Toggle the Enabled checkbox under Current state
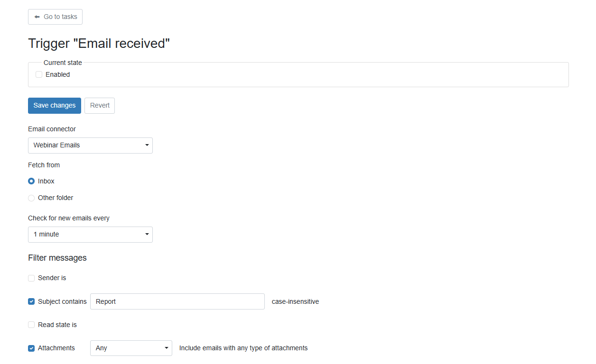Screen dimensions: 596x364 click(39, 74)
